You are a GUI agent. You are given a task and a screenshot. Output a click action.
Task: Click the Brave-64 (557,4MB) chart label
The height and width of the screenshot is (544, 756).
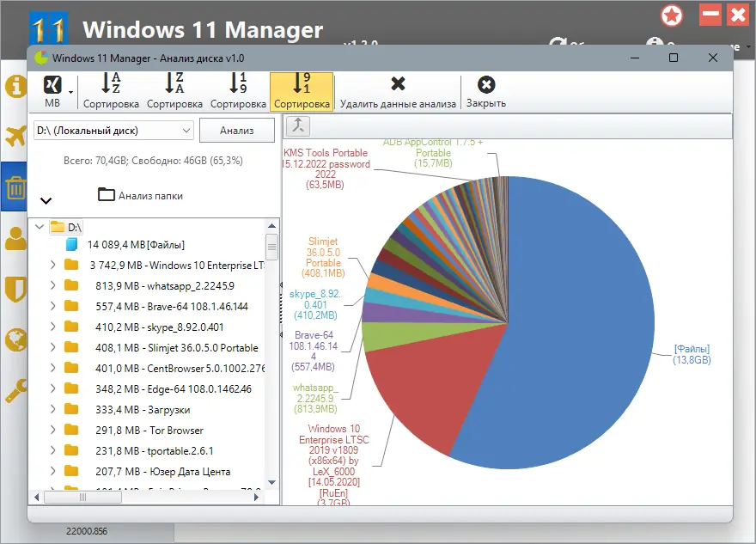314,351
